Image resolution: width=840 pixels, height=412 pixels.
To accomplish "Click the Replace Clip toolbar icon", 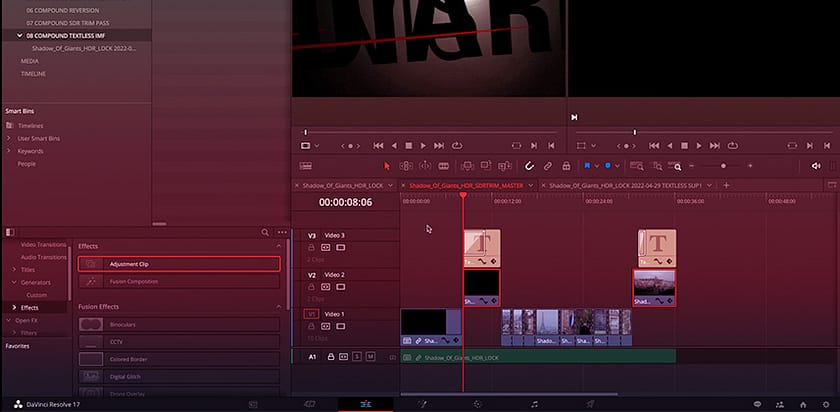I will coord(505,166).
